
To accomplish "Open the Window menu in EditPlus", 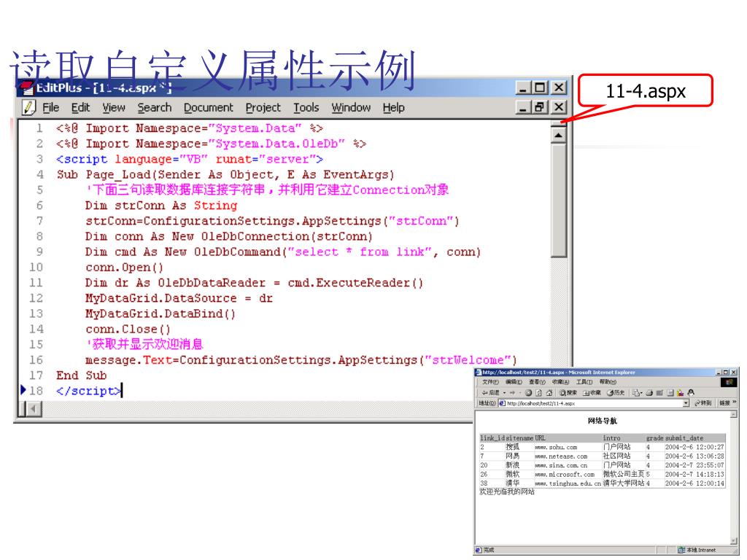I will [x=351, y=108].
